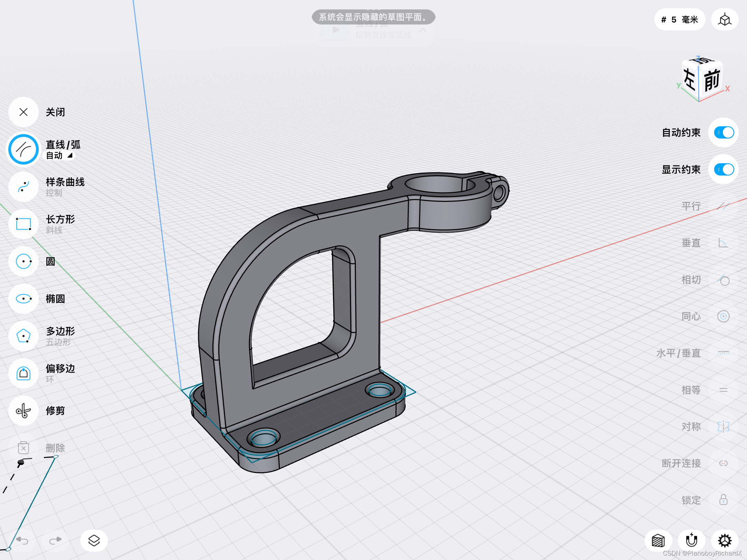The width and height of the screenshot is (747, 560).
Task: Click the Trim scissors tool
Action: [x=24, y=411]
